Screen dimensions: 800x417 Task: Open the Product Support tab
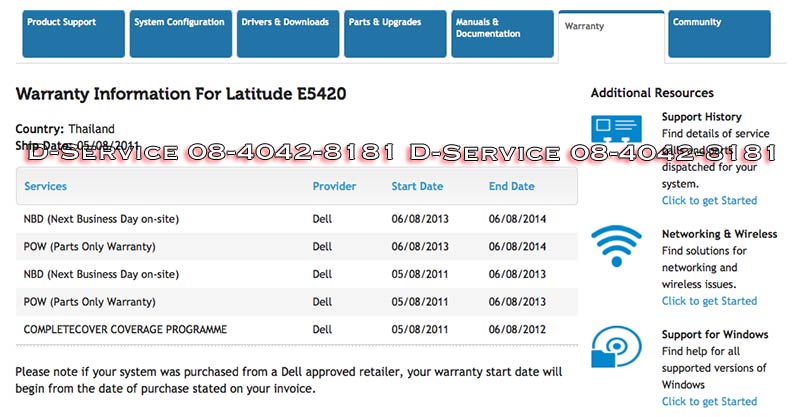tap(74, 34)
